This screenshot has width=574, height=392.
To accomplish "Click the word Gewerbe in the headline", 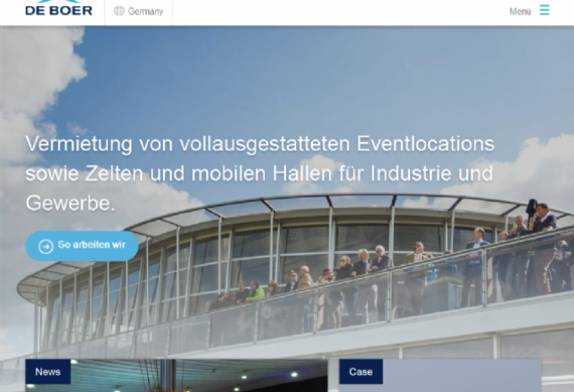I will coord(70,203).
